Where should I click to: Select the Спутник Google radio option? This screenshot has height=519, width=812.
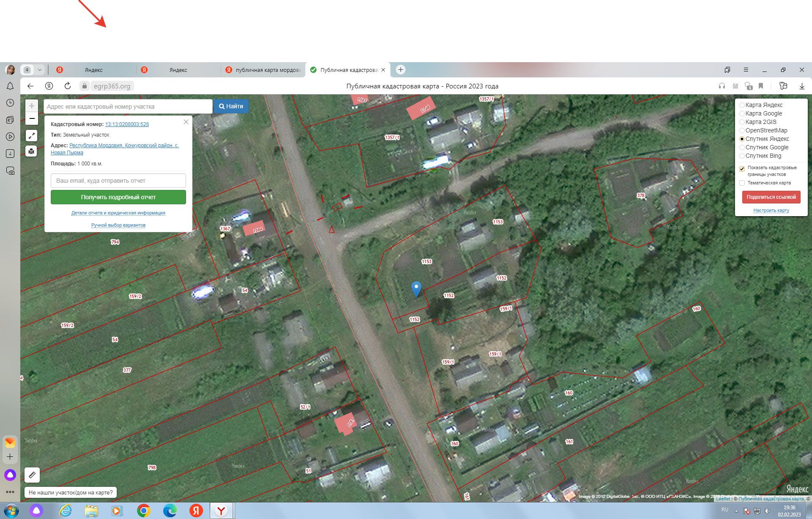click(742, 147)
